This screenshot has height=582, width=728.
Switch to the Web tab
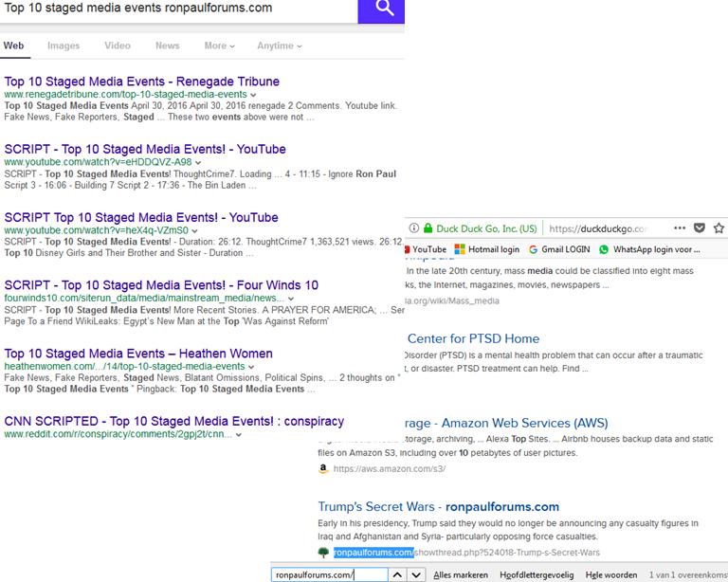[13, 45]
